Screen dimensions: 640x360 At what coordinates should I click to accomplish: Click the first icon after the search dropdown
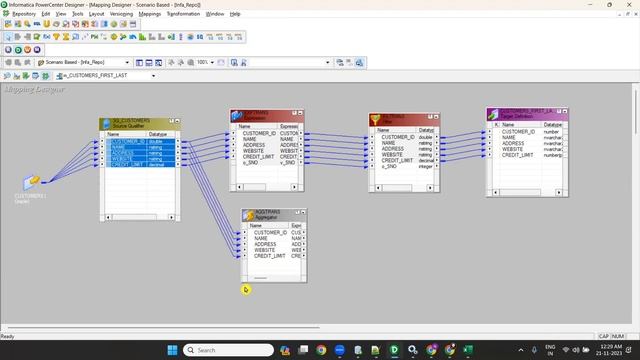(x=340, y=62)
